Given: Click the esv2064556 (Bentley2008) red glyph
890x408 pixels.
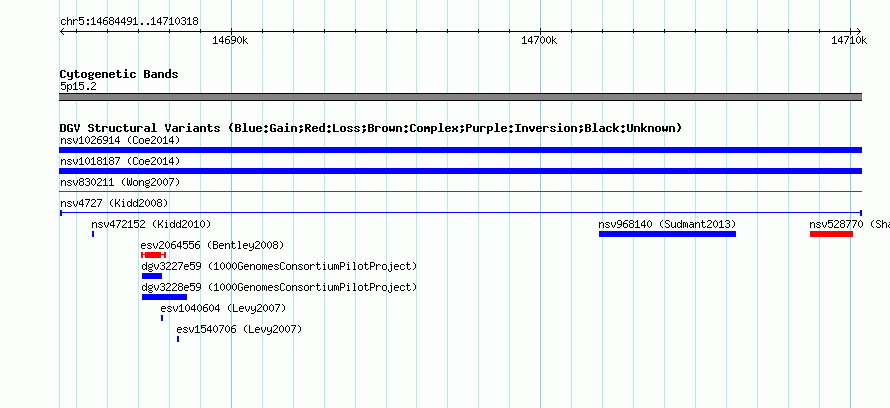Looking at the screenshot, I should (153, 255).
